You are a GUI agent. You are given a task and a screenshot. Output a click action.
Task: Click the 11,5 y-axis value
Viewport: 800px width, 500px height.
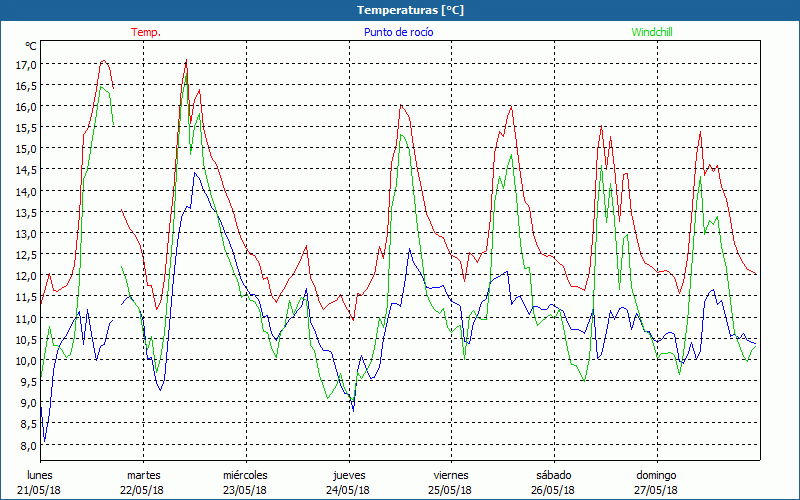click(x=26, y=297)
